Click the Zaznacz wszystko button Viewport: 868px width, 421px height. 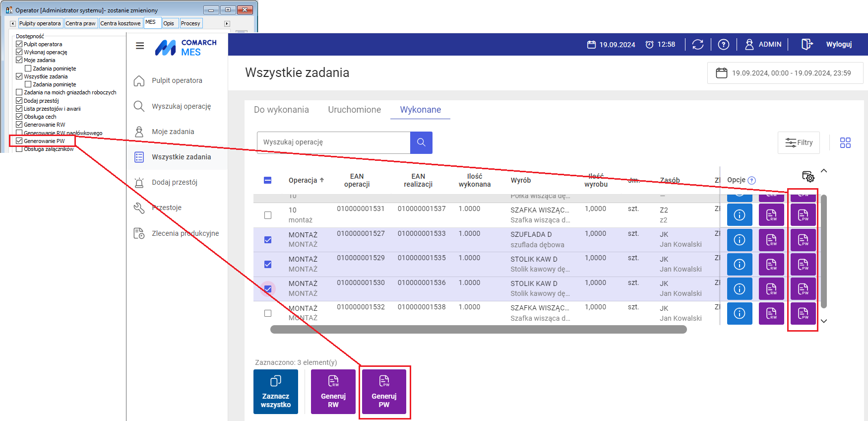(x=276, y=392)
